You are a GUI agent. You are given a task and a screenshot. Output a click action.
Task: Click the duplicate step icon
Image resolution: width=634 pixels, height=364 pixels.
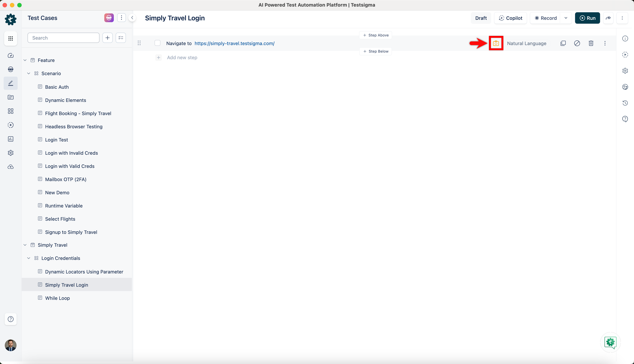point(563,43)
